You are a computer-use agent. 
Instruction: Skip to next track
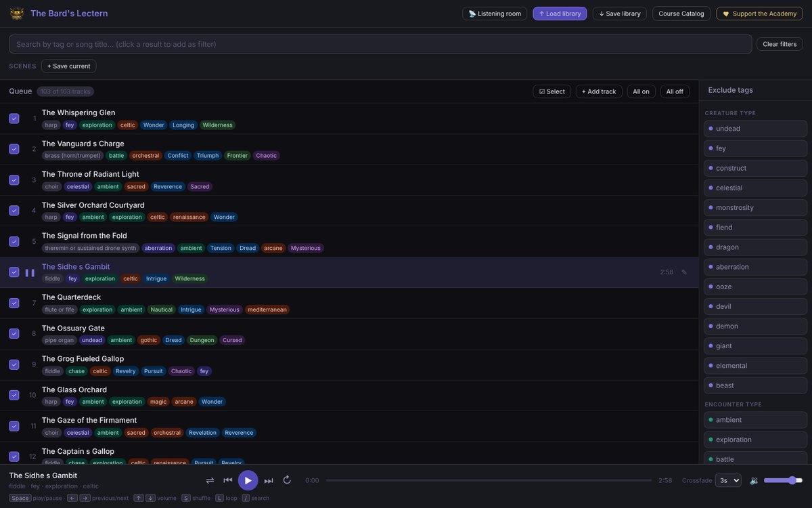coord(269,480)
